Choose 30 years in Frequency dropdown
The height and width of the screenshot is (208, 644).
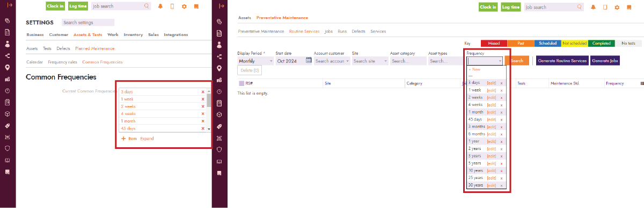[476, 185]
